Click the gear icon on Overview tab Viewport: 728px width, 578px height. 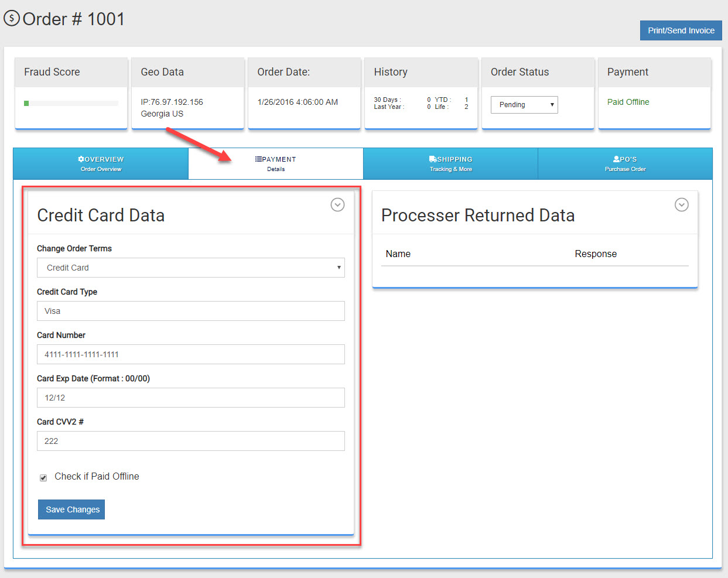[x=81, y=159]
